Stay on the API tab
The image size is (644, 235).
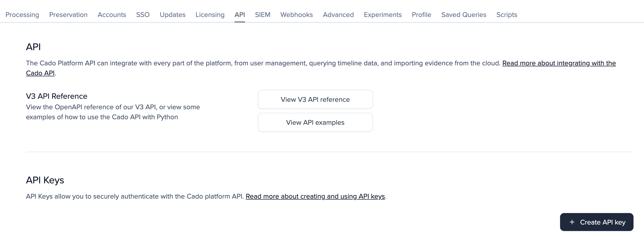(239, 15)
